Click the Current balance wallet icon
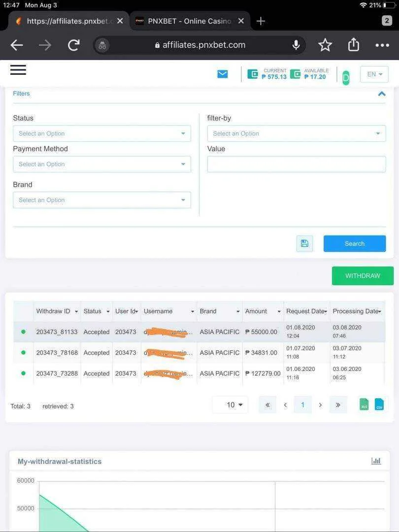 pyautogui.click(x=252, y=73)
